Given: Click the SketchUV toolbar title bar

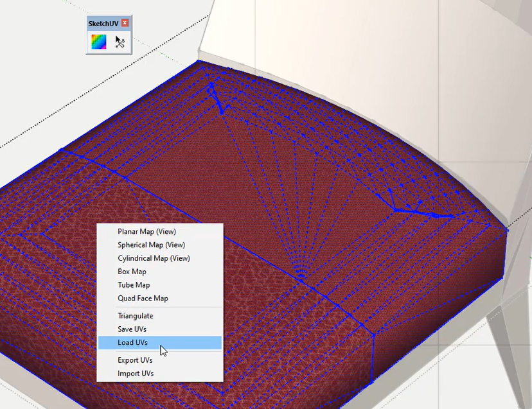Looking at the screenshot, I should click(x=103, y=23).
